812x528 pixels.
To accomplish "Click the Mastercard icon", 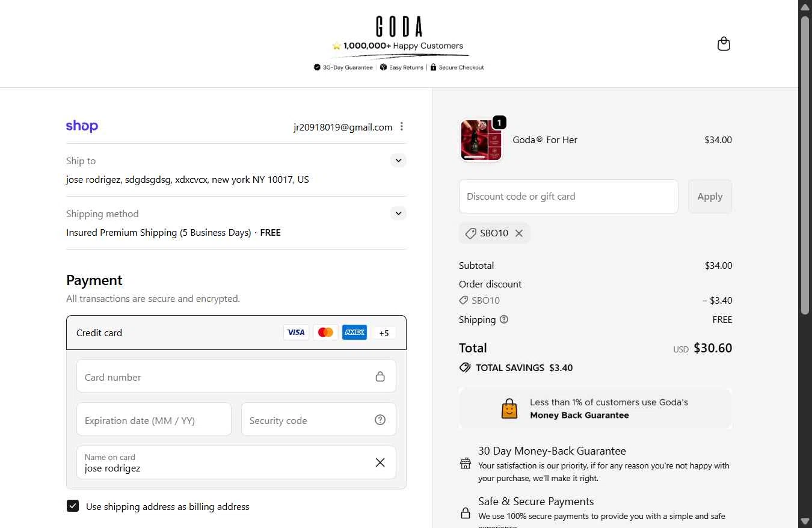I will point(325,333).
